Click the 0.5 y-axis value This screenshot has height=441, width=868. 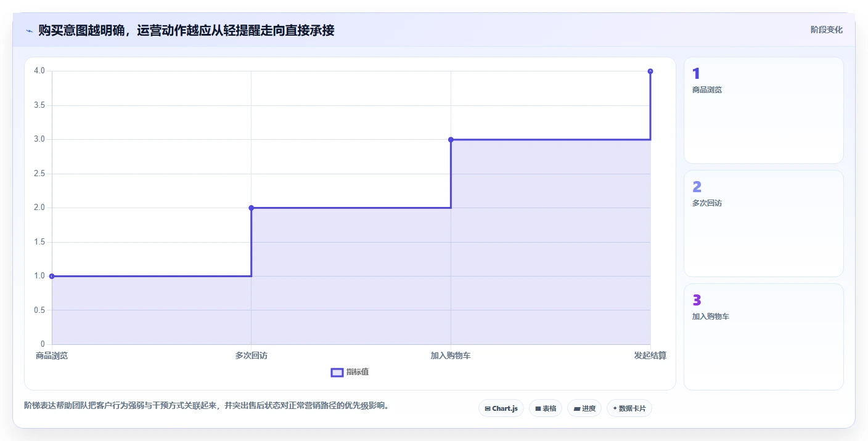[x=40, y=310]
